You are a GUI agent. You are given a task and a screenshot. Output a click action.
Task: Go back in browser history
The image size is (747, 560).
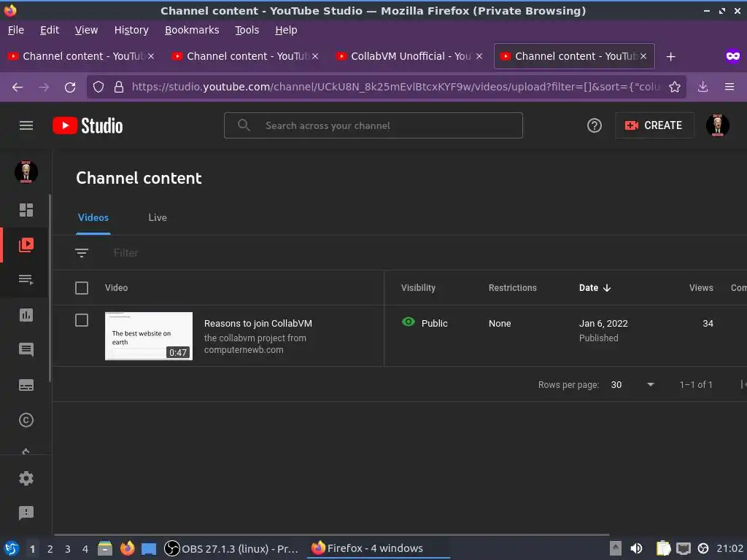(x=18, y=87)
